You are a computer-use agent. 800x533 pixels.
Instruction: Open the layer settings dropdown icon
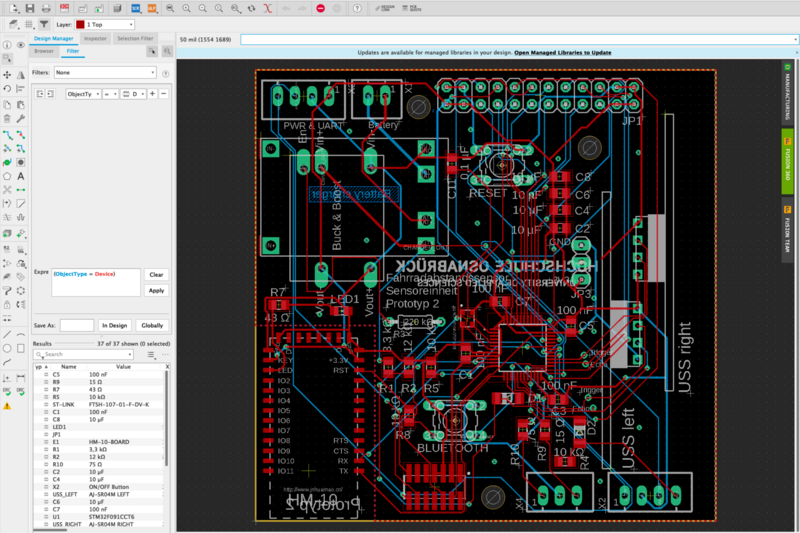14,24
